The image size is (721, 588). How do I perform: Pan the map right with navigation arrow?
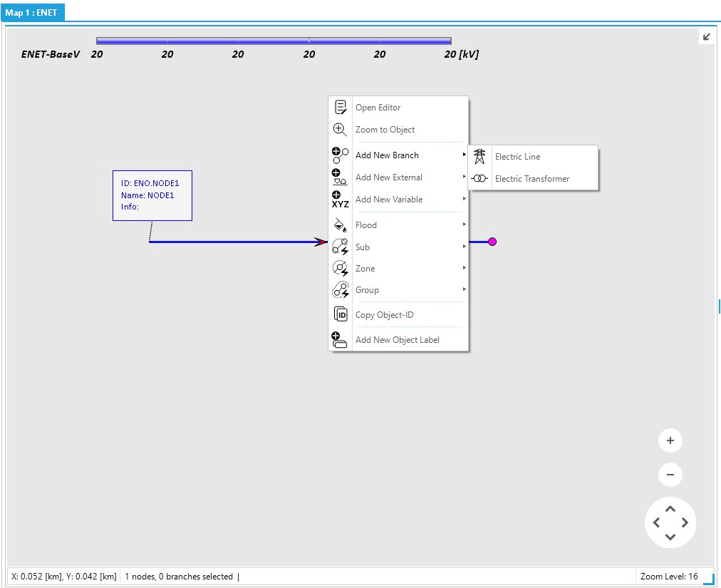685,522
